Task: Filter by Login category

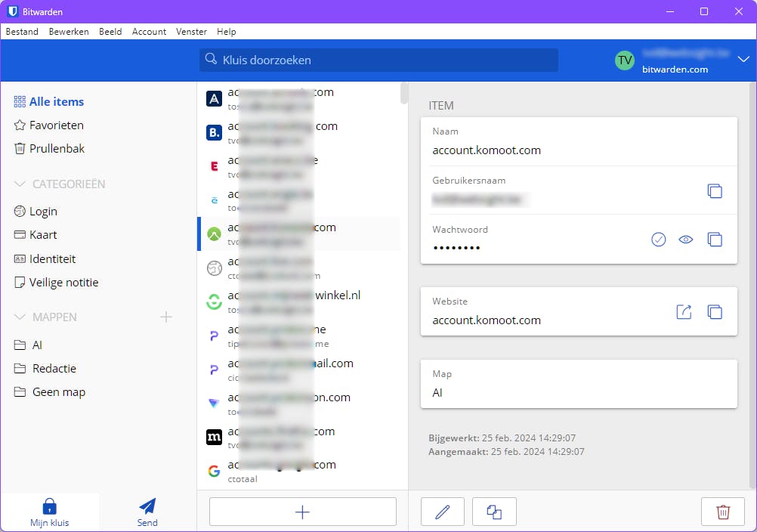Action: (x=36, y=212)
